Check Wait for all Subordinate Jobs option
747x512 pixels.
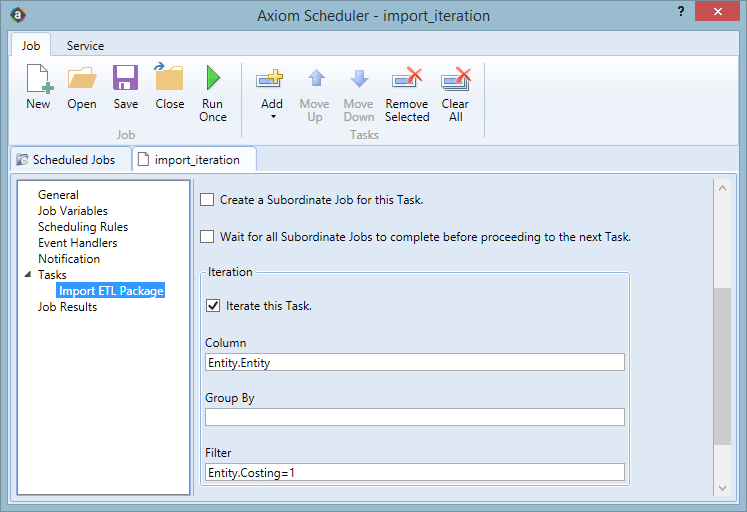pyautogui.click(x=207, y=237)
